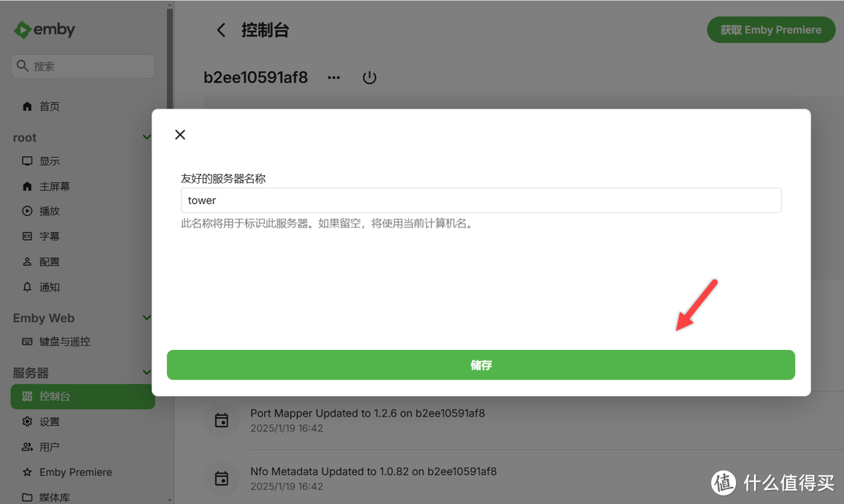Viewport: 844px width, 504px height.
Task: Click the b2ee10591af8 server heading
Action: (x=256, y=77)
